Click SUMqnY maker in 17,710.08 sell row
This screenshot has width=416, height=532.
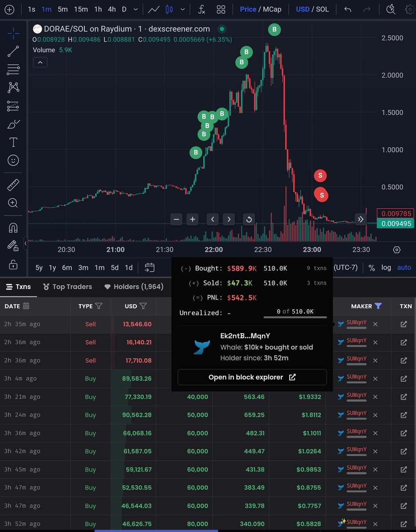pos(357,358)
